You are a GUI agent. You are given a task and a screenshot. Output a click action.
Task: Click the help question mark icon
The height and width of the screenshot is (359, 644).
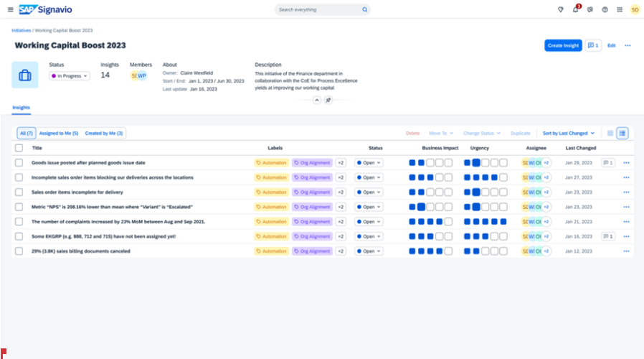605,9
